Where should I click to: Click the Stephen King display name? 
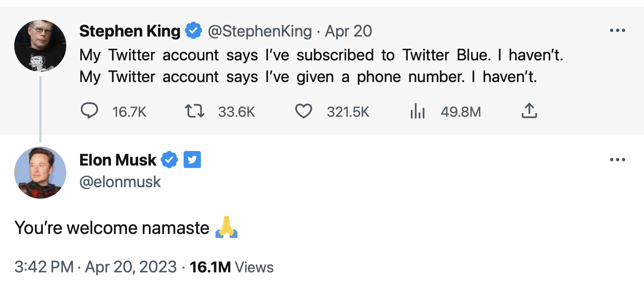(130, 31)
